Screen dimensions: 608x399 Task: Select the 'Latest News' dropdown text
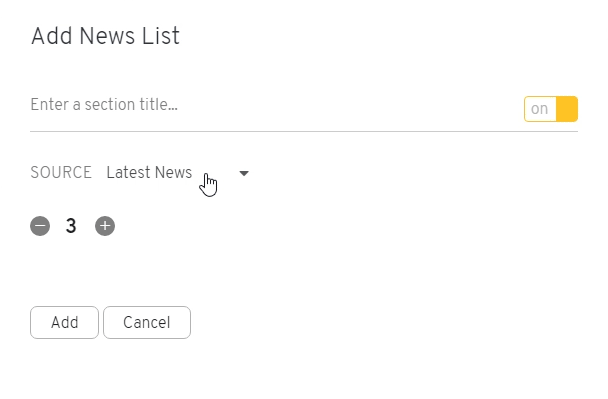click(x=149, y=173)
